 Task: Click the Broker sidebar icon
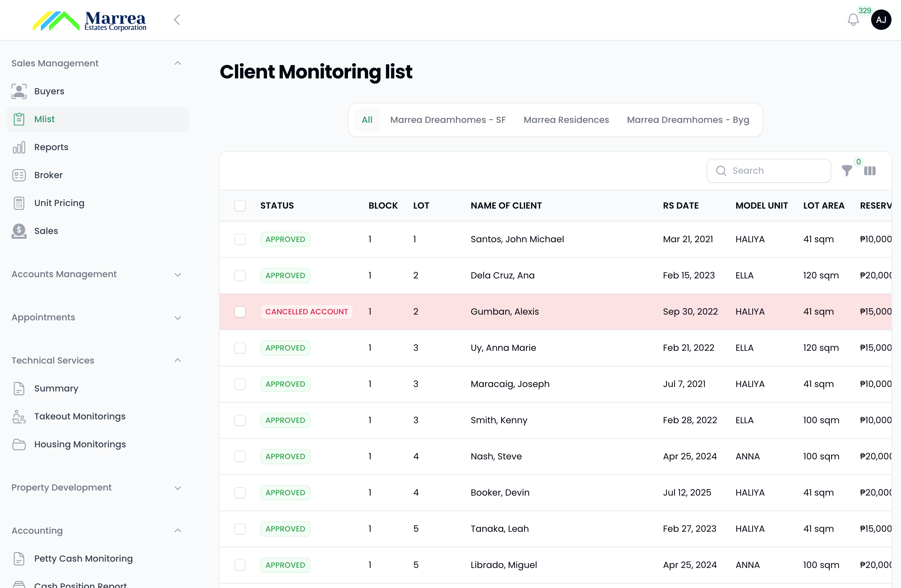pos(19,175)
